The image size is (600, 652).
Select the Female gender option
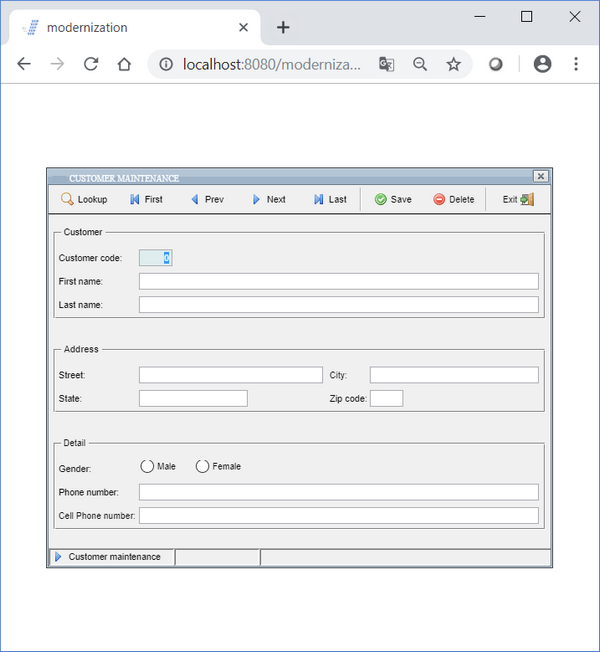[202, 467]
